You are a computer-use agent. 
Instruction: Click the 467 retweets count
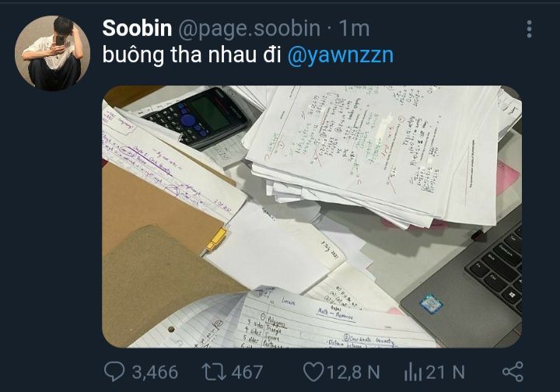(247, 372)
